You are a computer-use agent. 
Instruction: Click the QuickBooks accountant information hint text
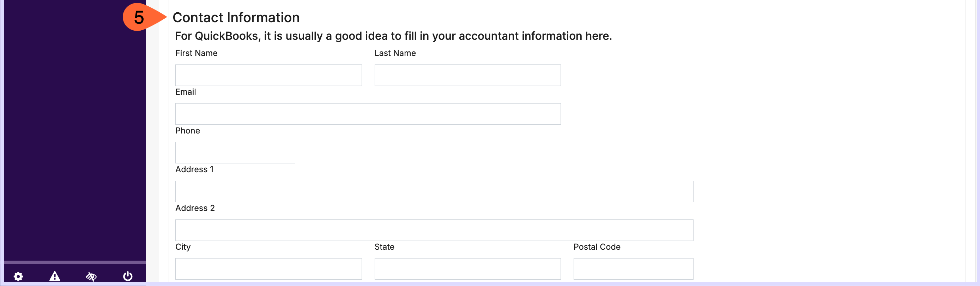pyautogui.click(x=393, y=36)
